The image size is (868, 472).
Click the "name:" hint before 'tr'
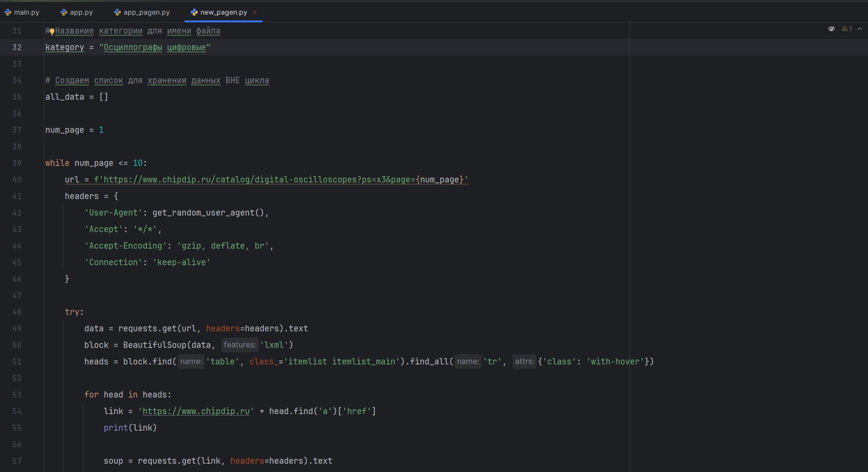[468, 362]
